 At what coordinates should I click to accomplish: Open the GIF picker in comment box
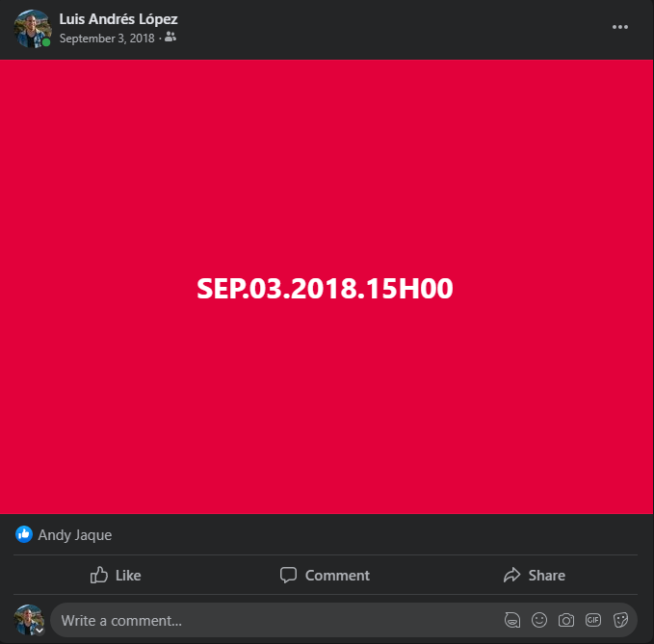pos(593,620)
